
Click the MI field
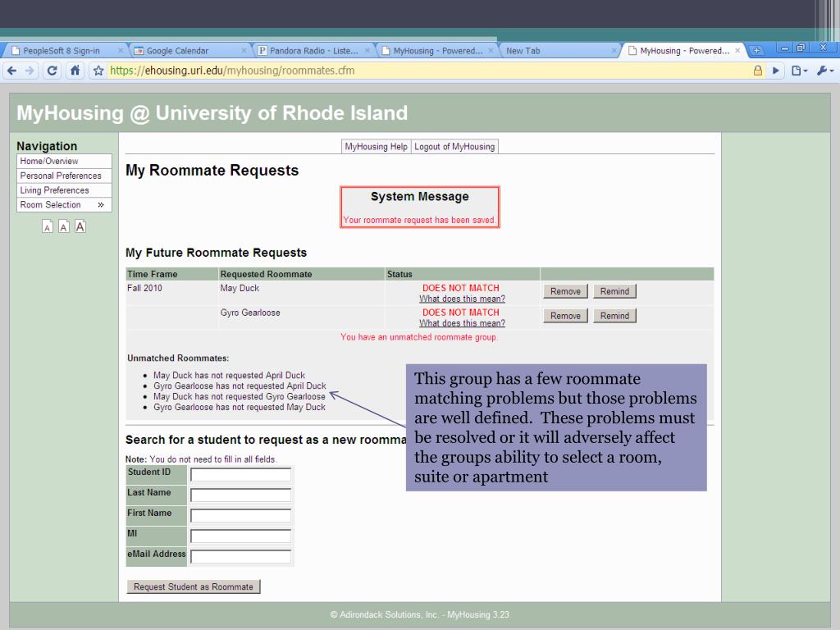240,536
